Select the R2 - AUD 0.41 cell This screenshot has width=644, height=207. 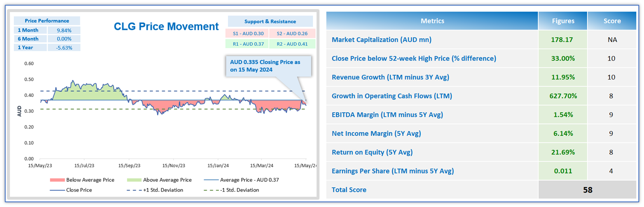coord(292,44)
